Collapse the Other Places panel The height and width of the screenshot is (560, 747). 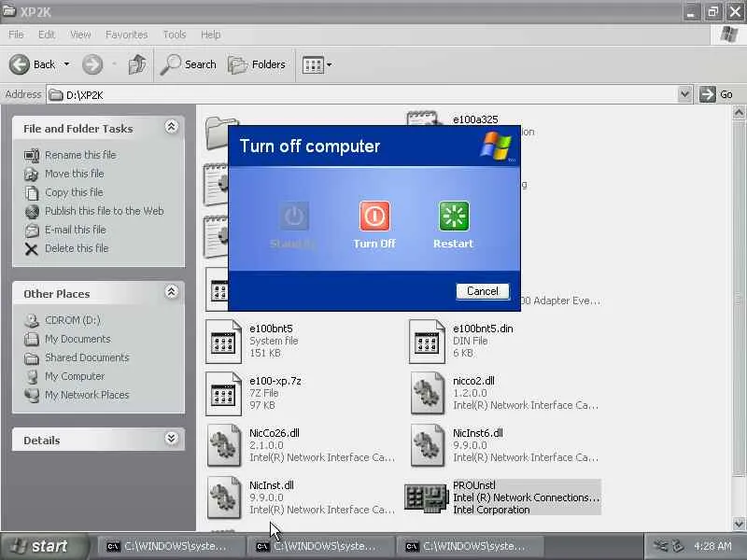point(171,291)
